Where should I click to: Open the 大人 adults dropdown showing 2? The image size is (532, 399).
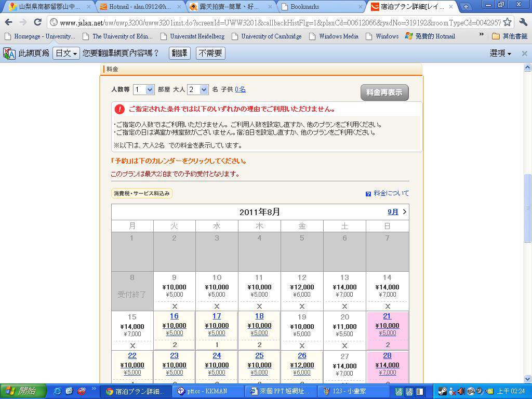198,89
